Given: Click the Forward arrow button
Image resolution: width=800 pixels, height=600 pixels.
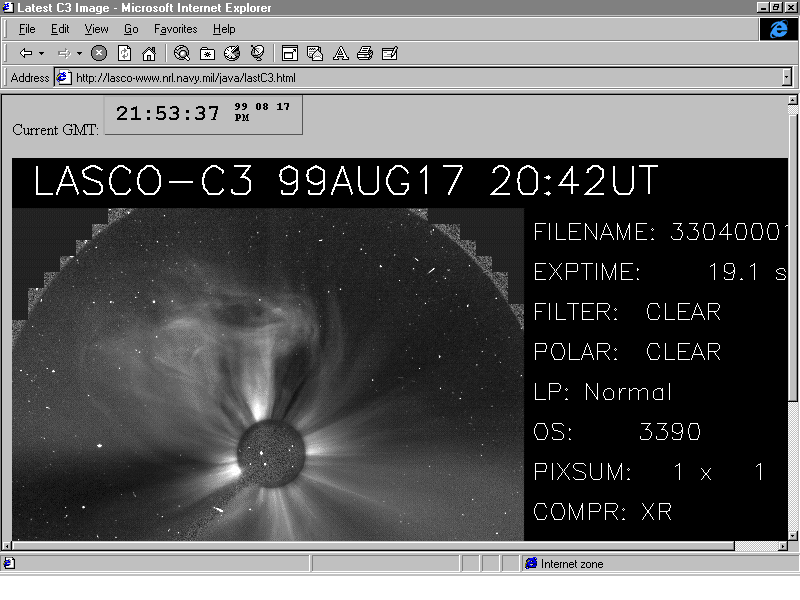Looking at the screenshot, I should tap(63, 53).
